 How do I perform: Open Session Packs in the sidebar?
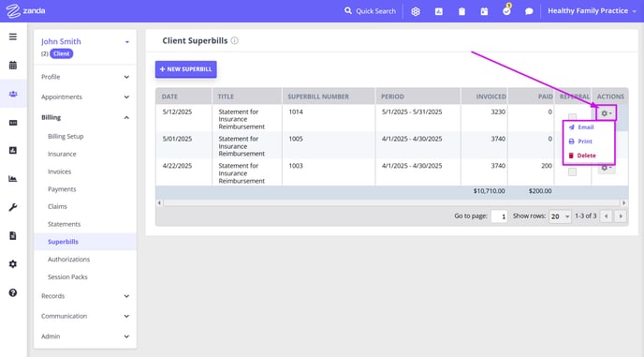67,277
